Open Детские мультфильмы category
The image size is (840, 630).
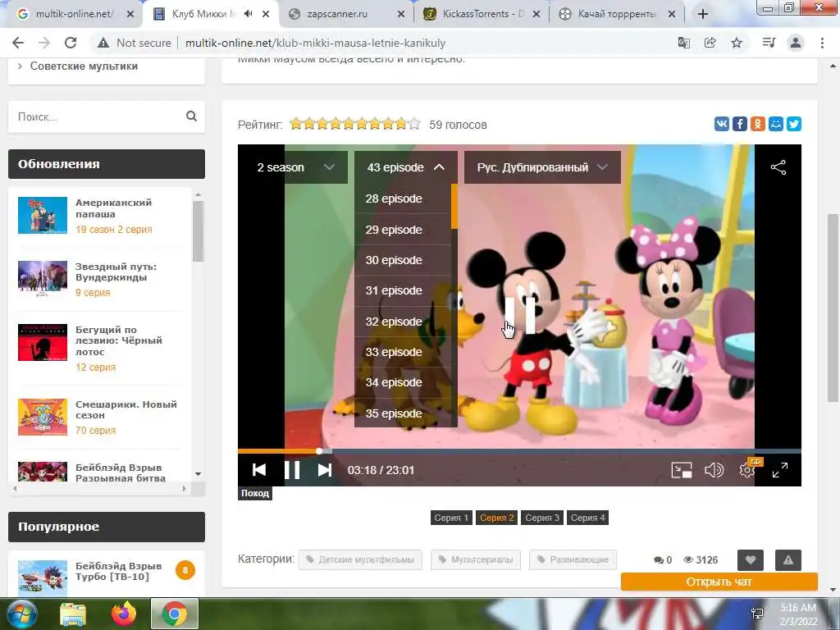click(x=360, y=559)
